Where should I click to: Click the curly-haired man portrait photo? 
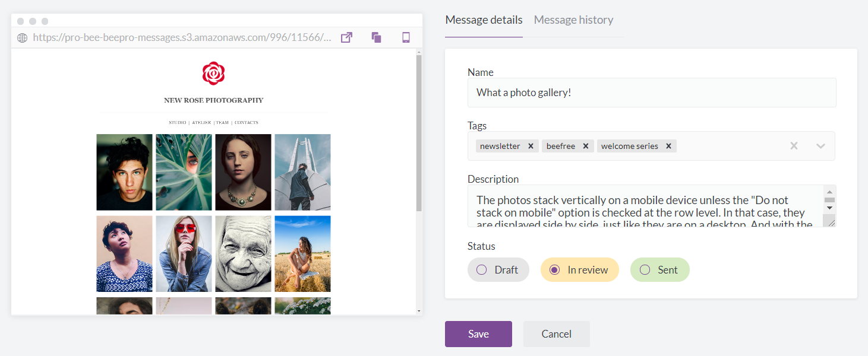[x=124, y=172]
